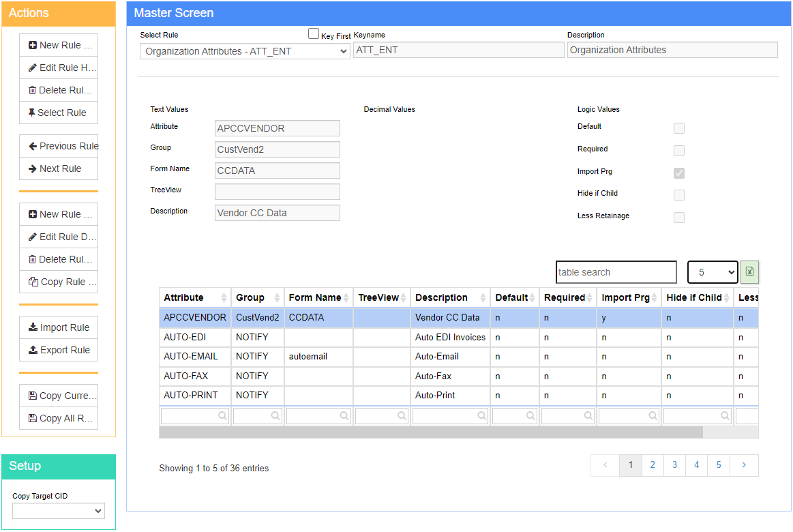Viewport: 793px width, 532px height.
Task: Open page 5 in the pagination
Action: pyautogui.click(x=719, y=464)
